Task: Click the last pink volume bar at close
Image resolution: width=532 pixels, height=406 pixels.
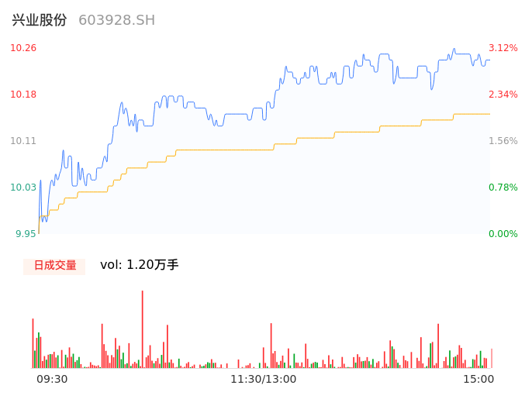Action: (x=492, y=359)
